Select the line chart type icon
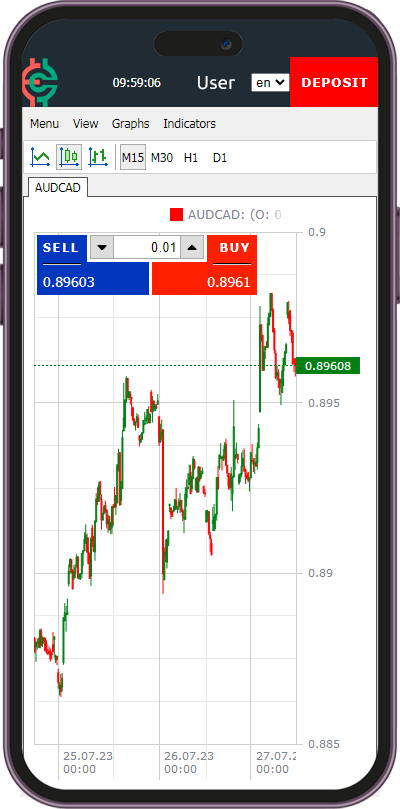This screenshot has height=809, width=400. tap(40, 157)
